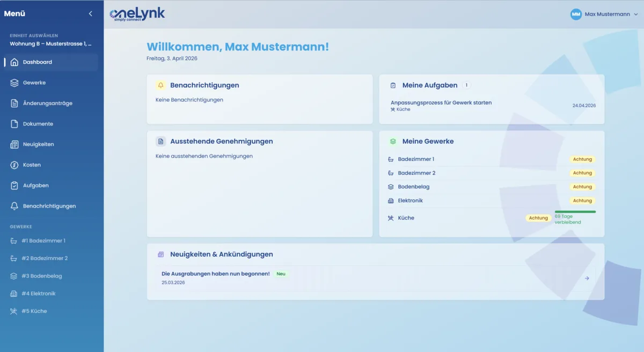Select the Kosten euro icon
The image size is (644, 352).
(x=14, y=165)
